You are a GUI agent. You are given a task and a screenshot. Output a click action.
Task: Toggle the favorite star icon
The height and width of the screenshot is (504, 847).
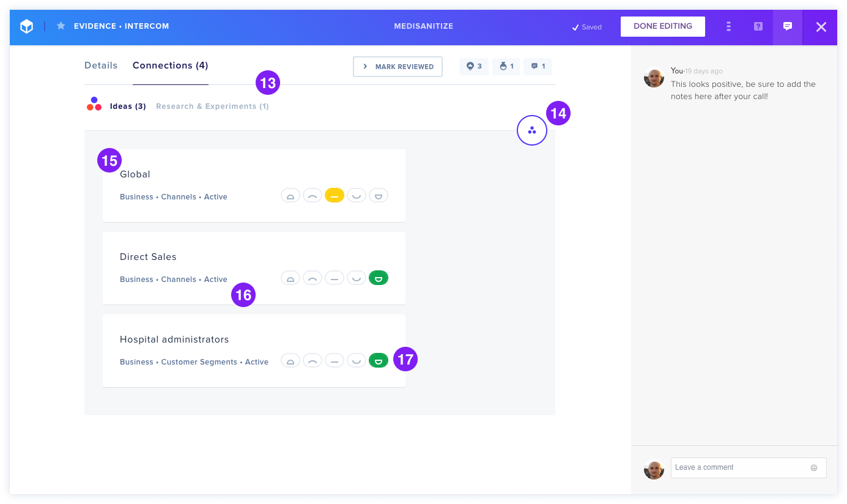coord(61,26)
